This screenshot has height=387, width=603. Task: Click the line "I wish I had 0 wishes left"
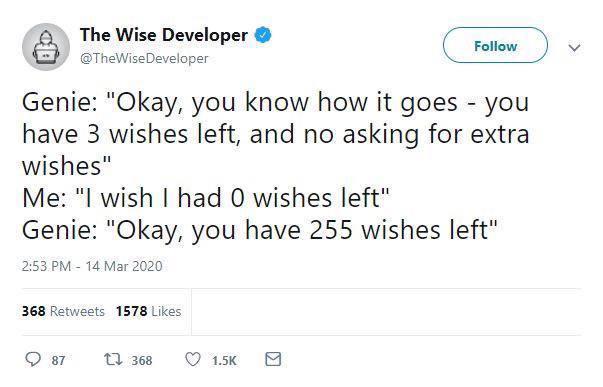pos(232,198)
